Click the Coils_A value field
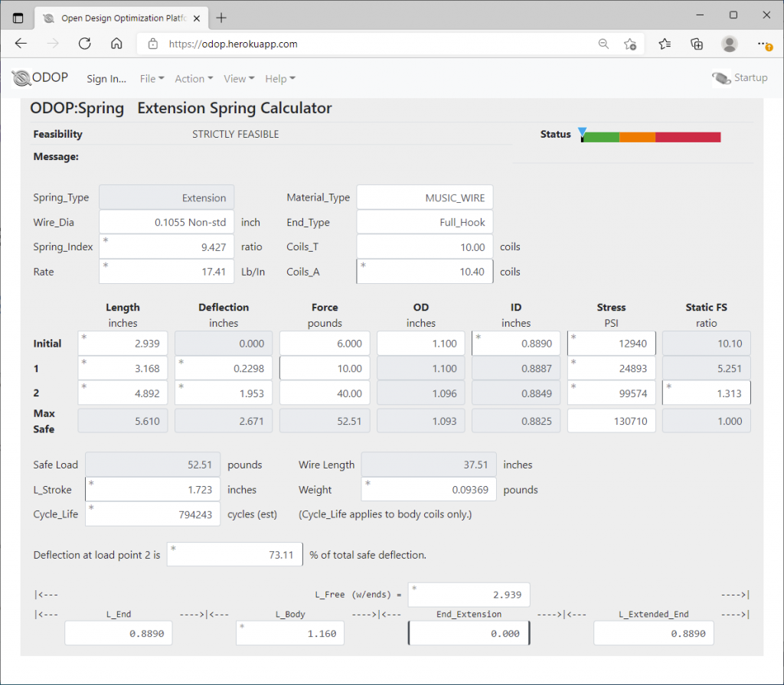The width and height of the screenshot is (784, 685). (x=424, y=271)
